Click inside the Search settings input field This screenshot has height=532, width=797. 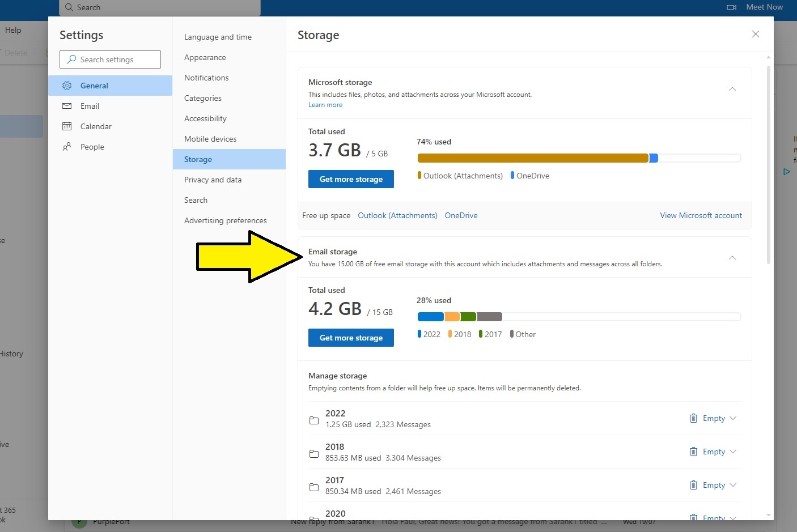tap(110, 59)
